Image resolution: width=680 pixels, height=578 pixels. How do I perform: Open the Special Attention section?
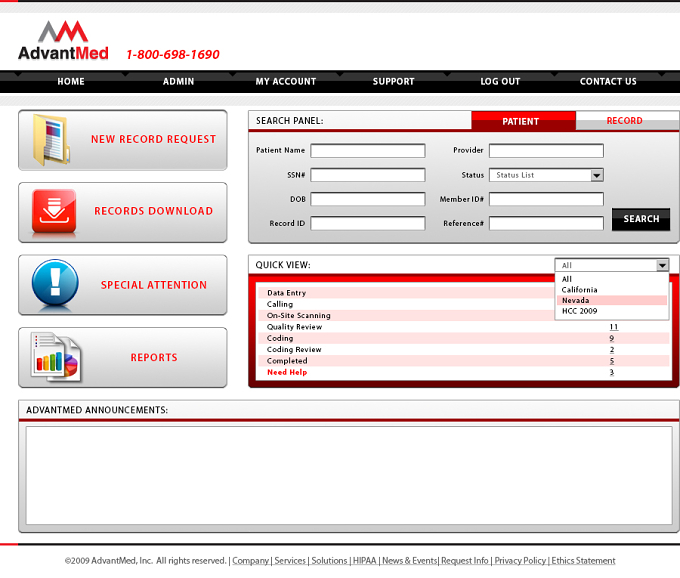click(x=123, y=285)
